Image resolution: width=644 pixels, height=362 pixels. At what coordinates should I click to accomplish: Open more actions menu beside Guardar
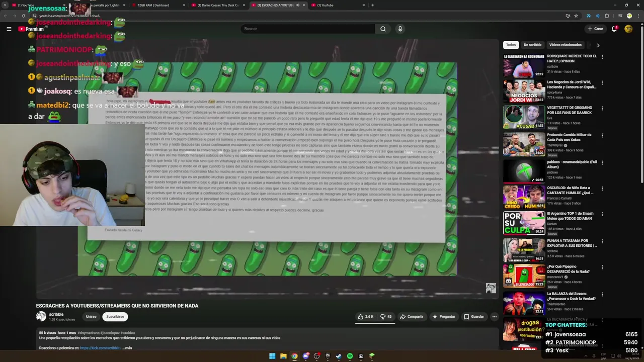point(494,316)
